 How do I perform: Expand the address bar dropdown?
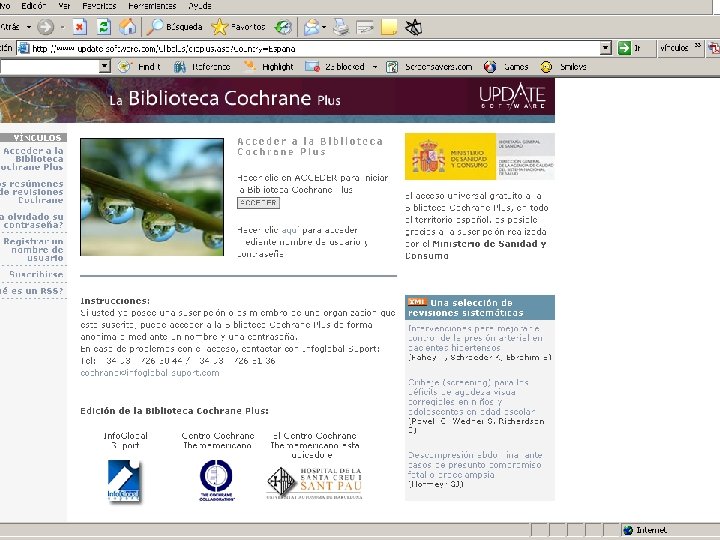point(606,48)
